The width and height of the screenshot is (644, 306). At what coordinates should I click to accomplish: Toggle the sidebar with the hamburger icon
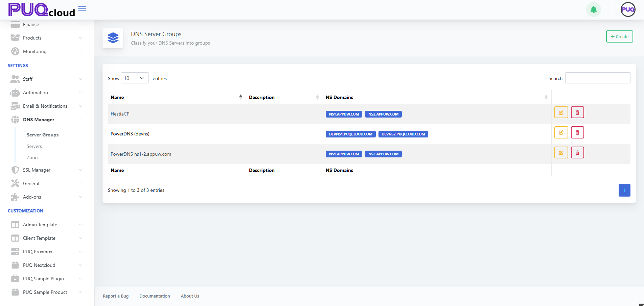click(x=82, y=9)
